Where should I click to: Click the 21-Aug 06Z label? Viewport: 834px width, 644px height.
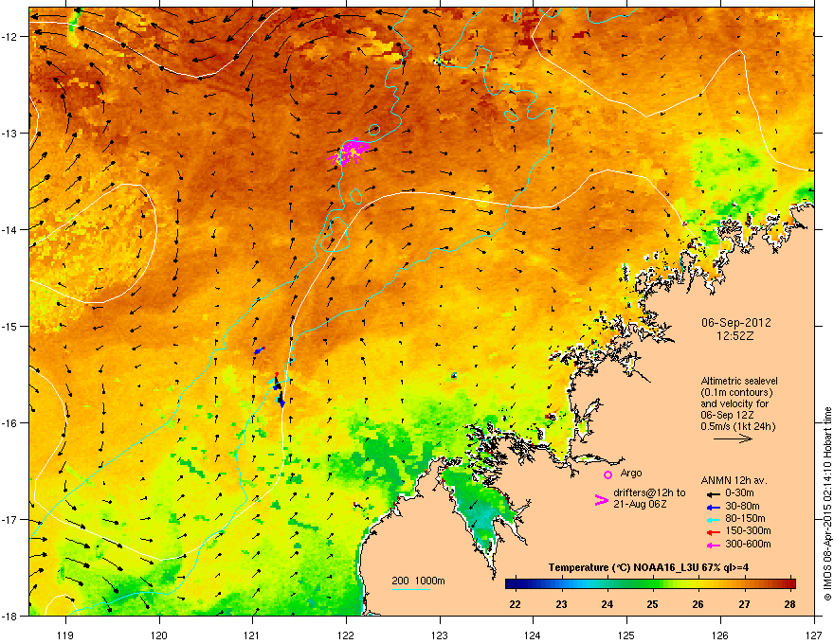coord(640,504)
